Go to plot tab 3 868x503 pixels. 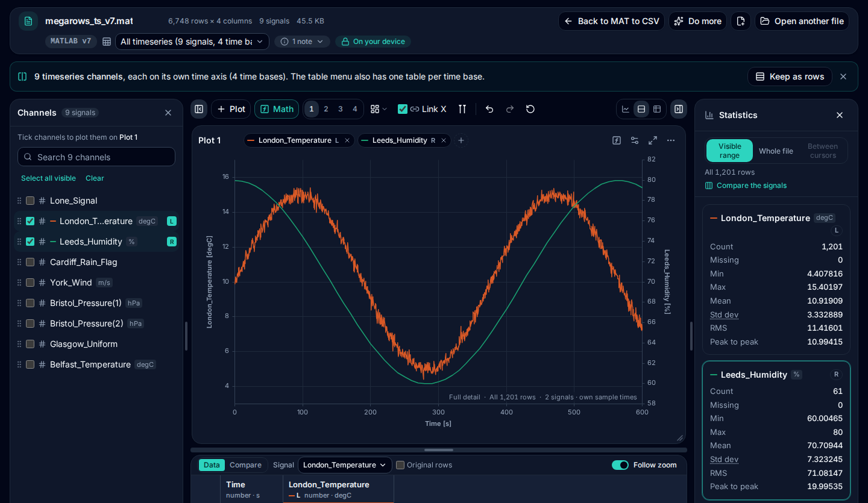[x=341, y=109]
